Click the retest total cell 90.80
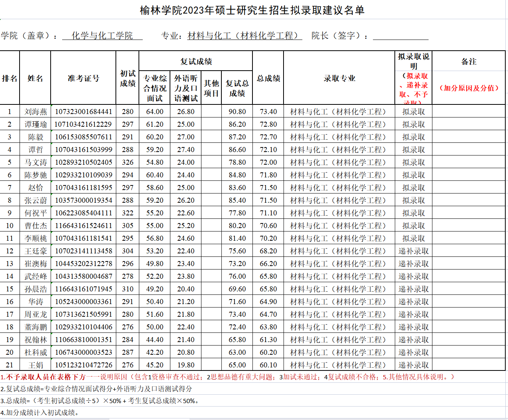 [x=237, y=112]
